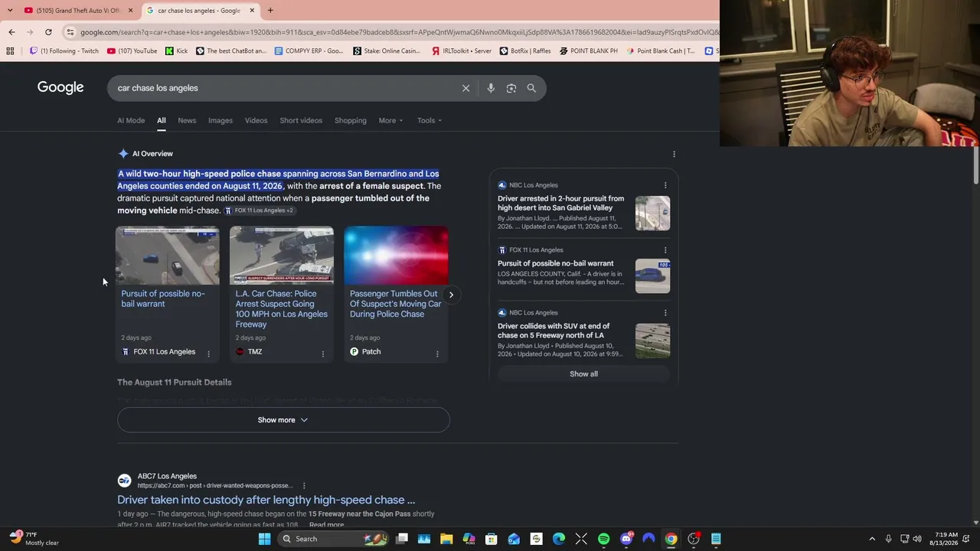Open options for FOX 11 no-bail warrant source
Viewport: 980px width, 551px height.
pyautogui.click(x=665, y=250)
